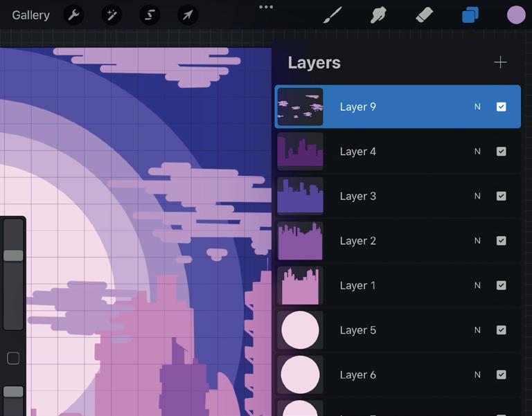Screen dimensions: 532x416
Task: Open blend mode N for Layer 1
Action: pos(477,285)
